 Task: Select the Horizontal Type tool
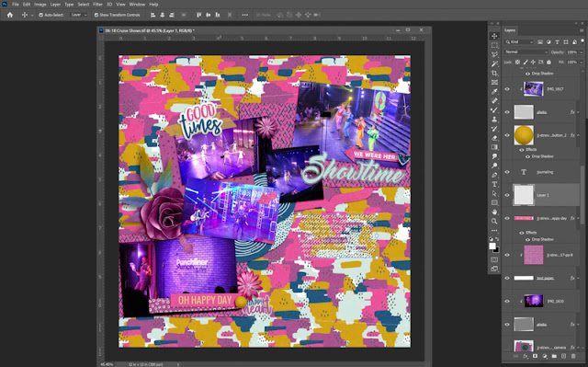(x=494, y=184)
